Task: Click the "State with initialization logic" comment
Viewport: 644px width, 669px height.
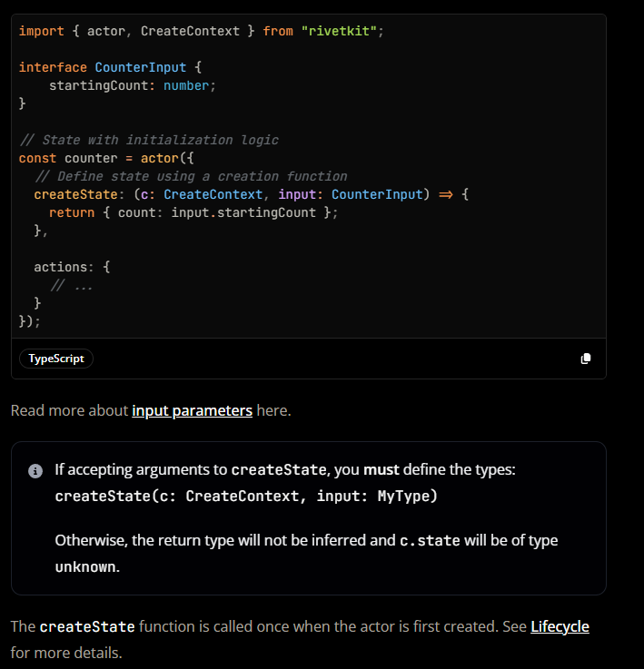Action: click(x=148, y=140)
